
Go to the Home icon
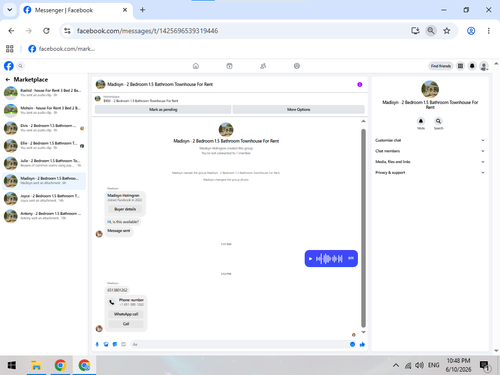pos(196,66)
